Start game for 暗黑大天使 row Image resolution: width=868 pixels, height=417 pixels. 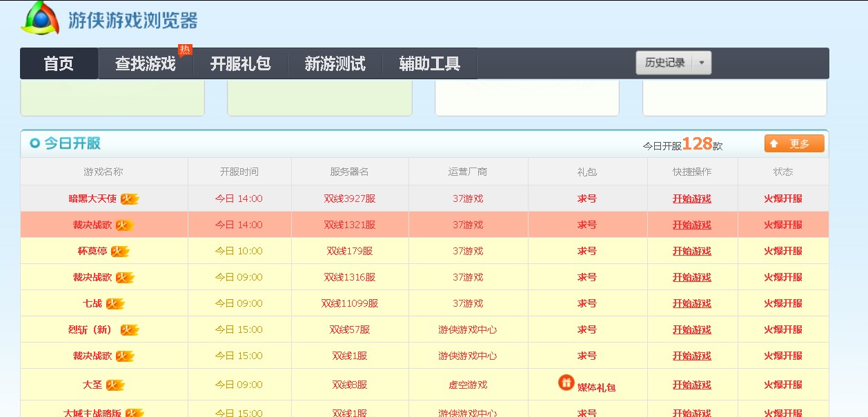point(691,199)
